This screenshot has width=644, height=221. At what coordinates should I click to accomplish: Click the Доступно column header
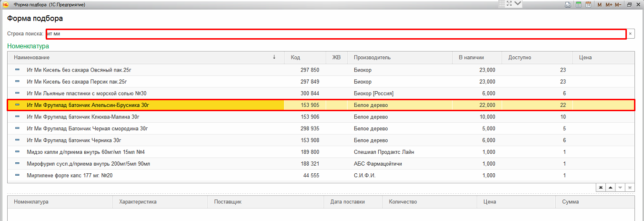(x=536, y=57)
